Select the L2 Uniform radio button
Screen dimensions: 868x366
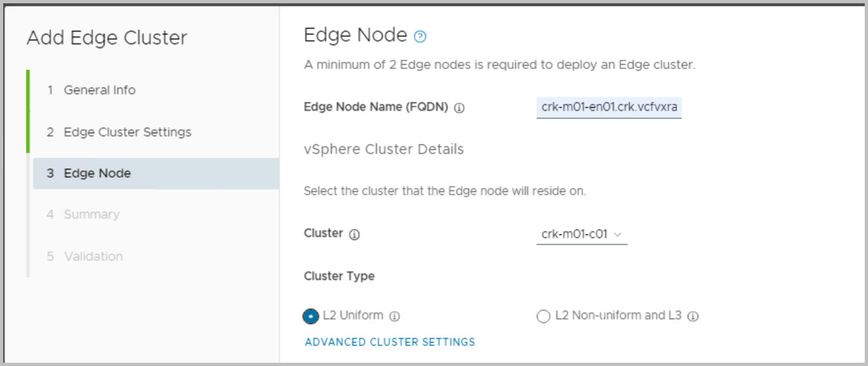[311, 316]
